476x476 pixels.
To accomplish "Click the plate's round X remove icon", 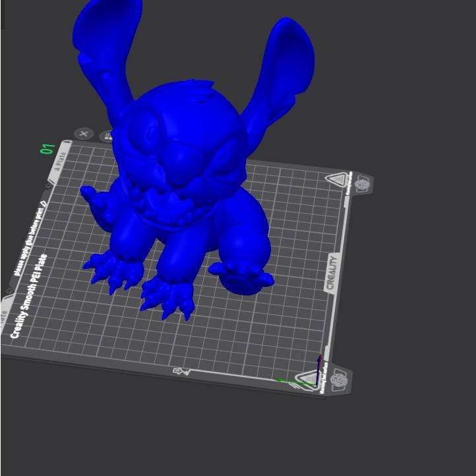I will coord(84,134).
